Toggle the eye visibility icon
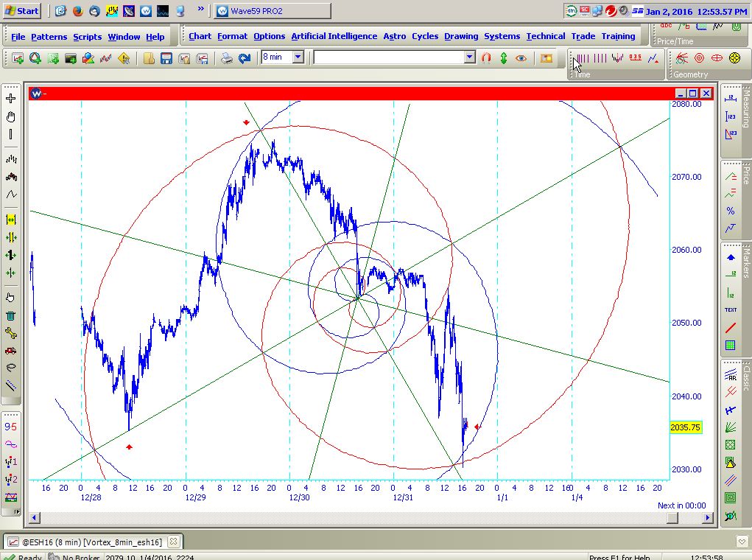This screenshot has height=560, width=752. click(x=521, y=58)
